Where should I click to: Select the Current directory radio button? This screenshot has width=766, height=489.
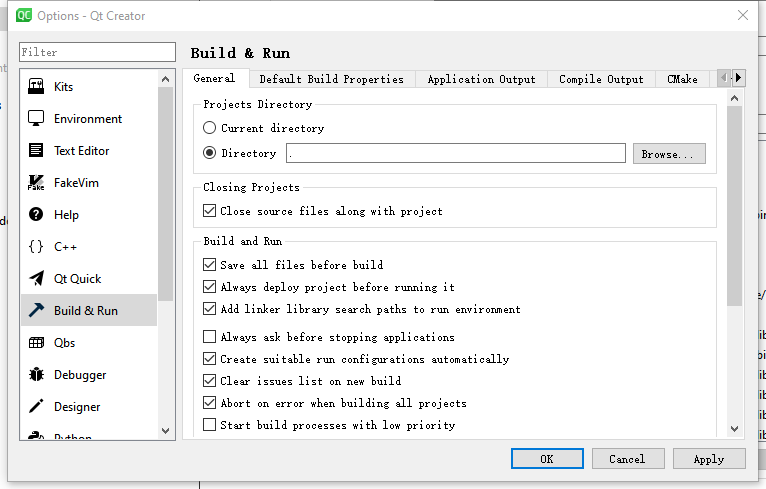(210, 128)
